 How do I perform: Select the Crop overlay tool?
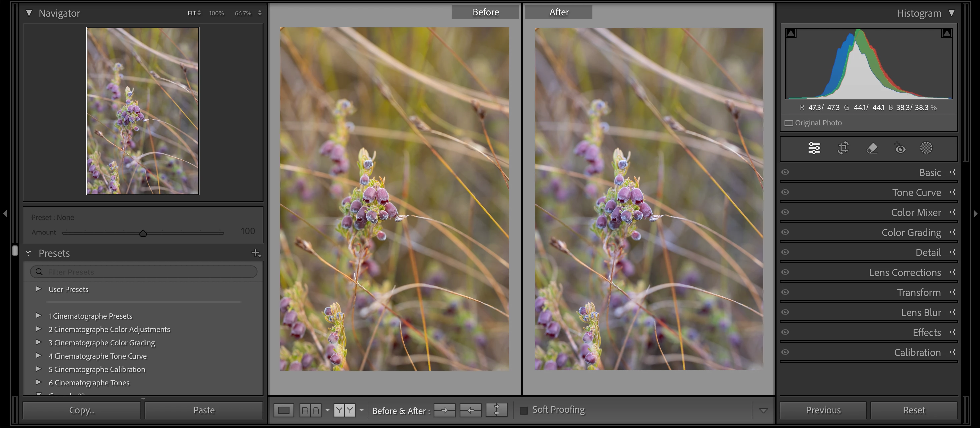point(843,148)
